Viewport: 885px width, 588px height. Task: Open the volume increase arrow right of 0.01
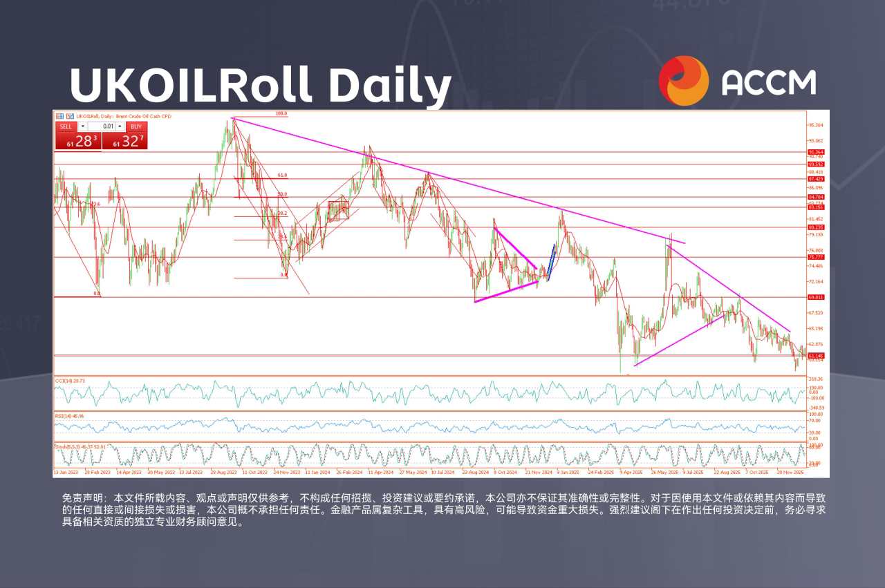pos(120,126)
